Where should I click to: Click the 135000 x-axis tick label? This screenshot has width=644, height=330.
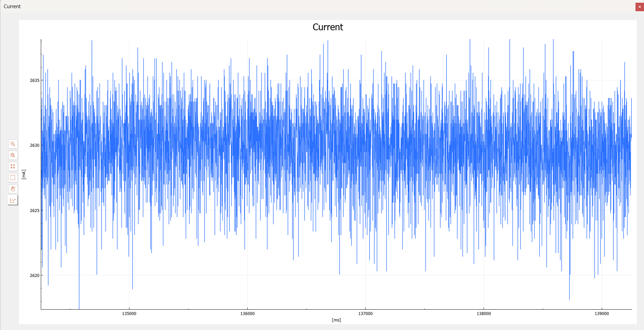point(129,313)
